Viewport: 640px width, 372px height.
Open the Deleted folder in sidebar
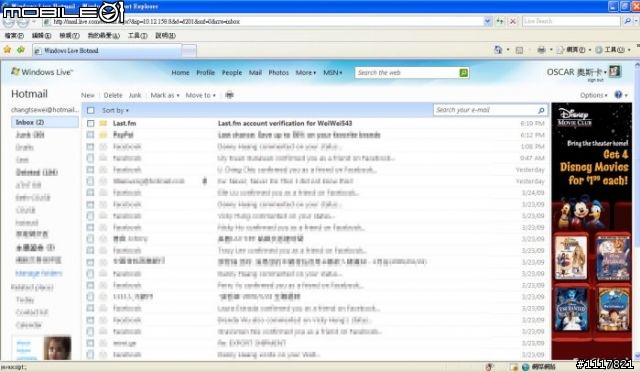37,172
